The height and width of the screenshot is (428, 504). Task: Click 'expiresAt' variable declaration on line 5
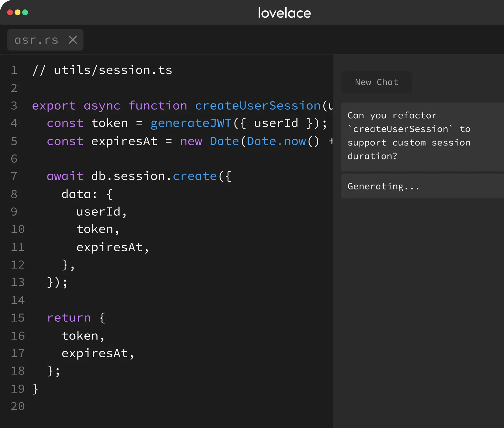tap(124, 142)
